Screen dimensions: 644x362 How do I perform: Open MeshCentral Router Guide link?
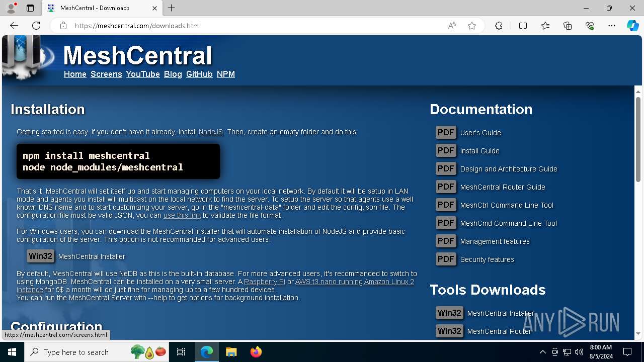coord(503,187)
